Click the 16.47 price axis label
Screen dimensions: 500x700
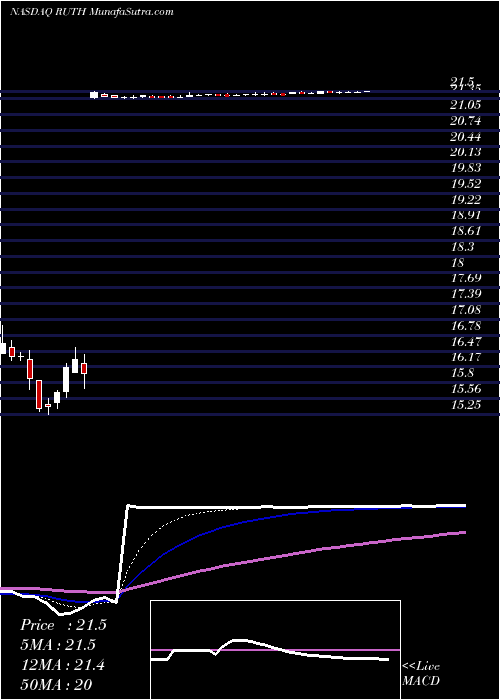click(x=466, y=342)
